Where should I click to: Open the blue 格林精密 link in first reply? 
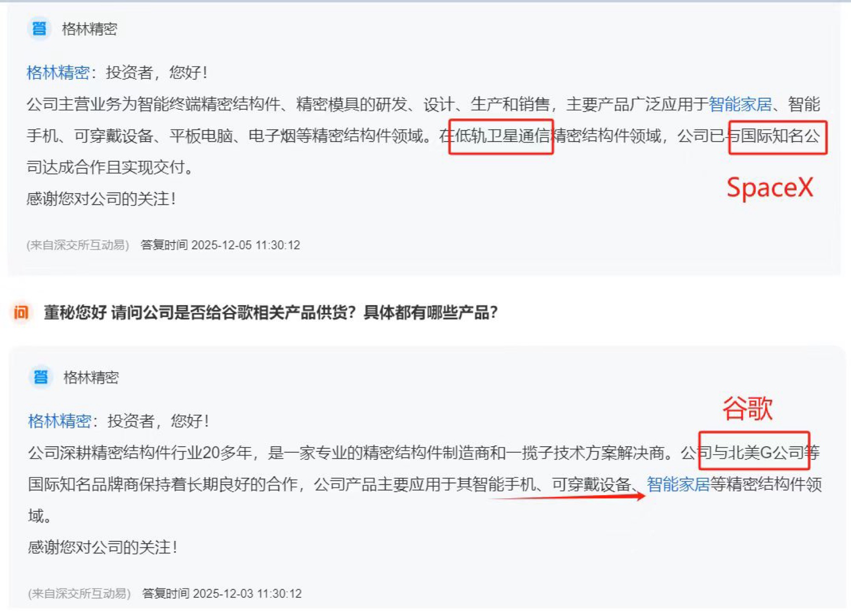click(x=58, y=72)
